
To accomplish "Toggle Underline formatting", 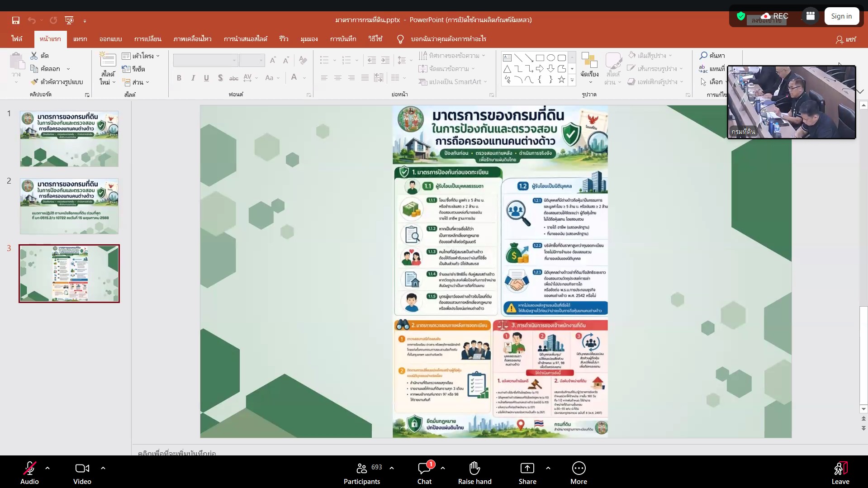I will tap(206, 78).
